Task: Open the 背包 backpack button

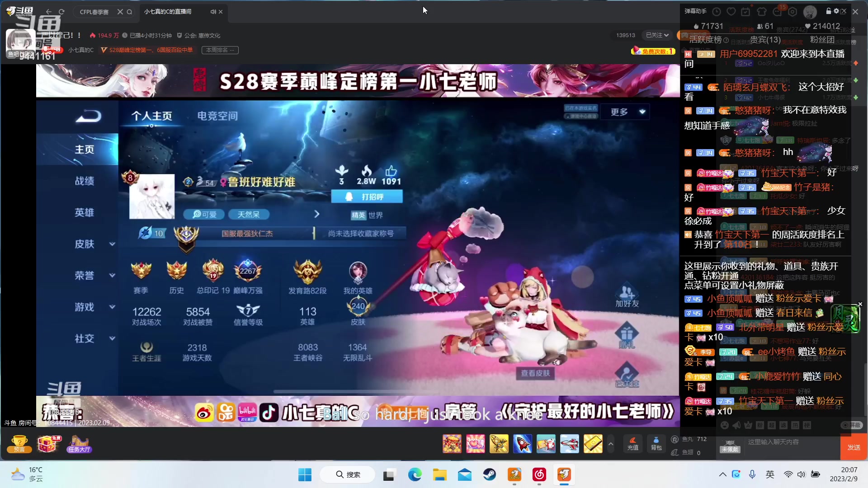Action: click(656, 444)
